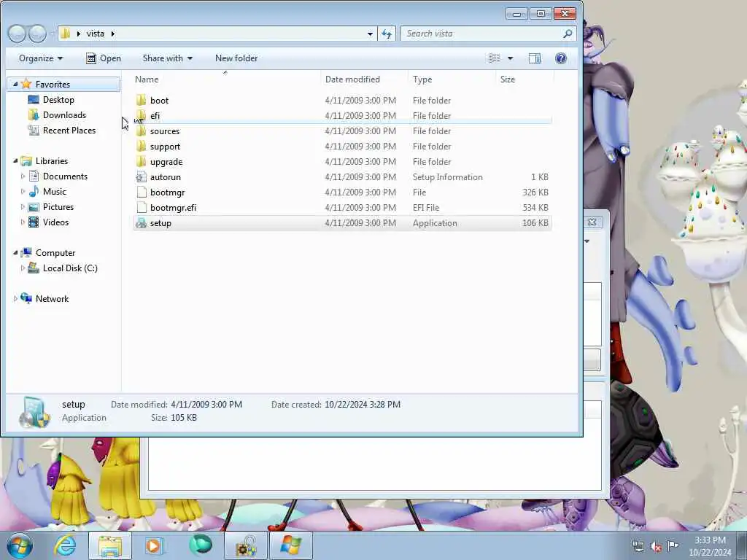Click the Action Center flag icon

coord(673,545)
